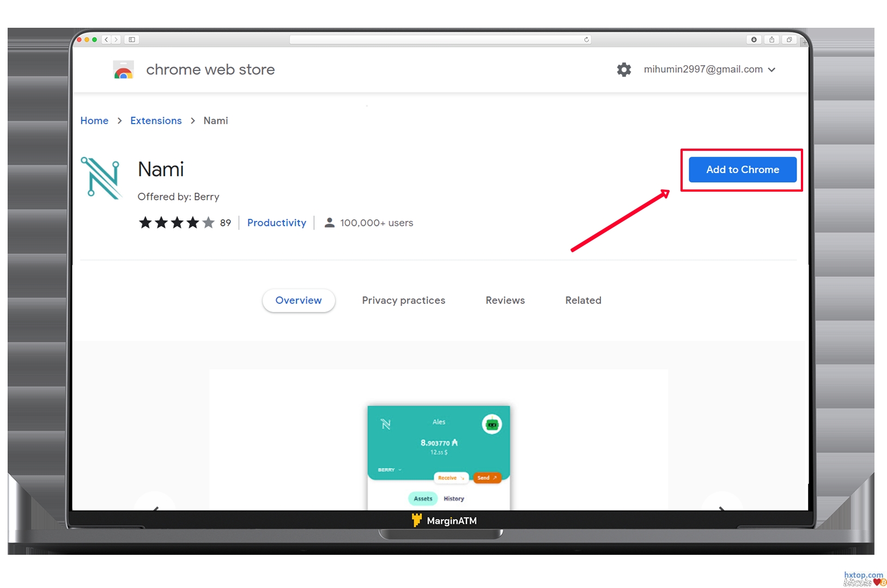The height and width of the screenshot is (588, 887).
Task: Click the browser share icon
Action: [771, 40]
